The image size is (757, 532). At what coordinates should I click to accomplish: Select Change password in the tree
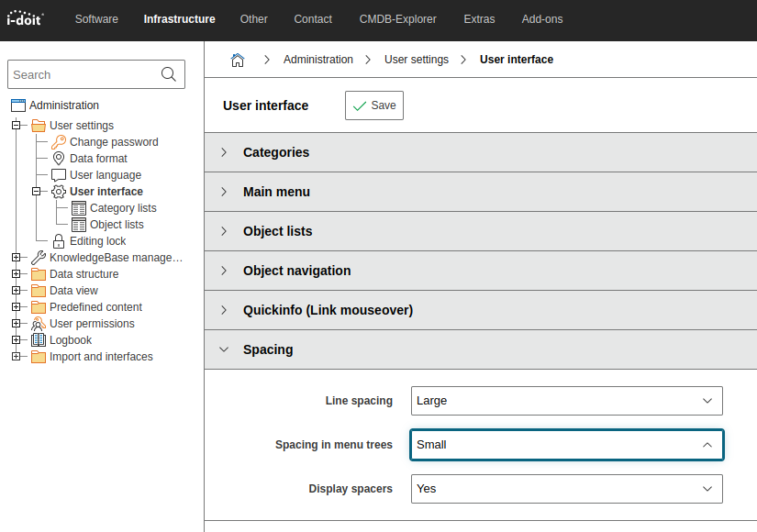(x=114, y=142)
